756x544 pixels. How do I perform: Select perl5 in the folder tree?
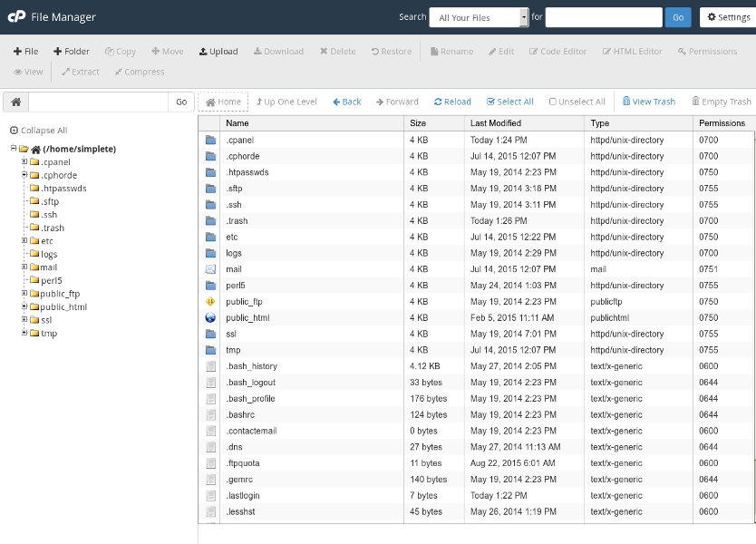click(x=52, y=280)
